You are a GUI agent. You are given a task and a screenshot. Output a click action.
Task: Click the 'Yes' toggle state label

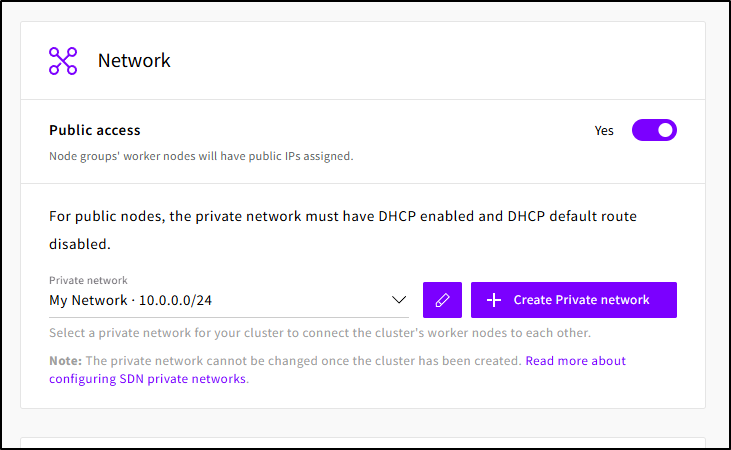604,131
